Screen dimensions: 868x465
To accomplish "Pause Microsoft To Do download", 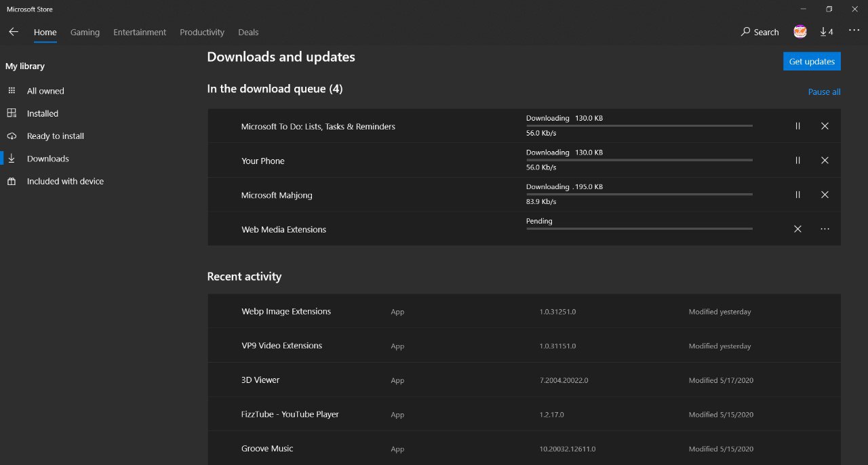I will pyautogui.click(x=797, y=126).
